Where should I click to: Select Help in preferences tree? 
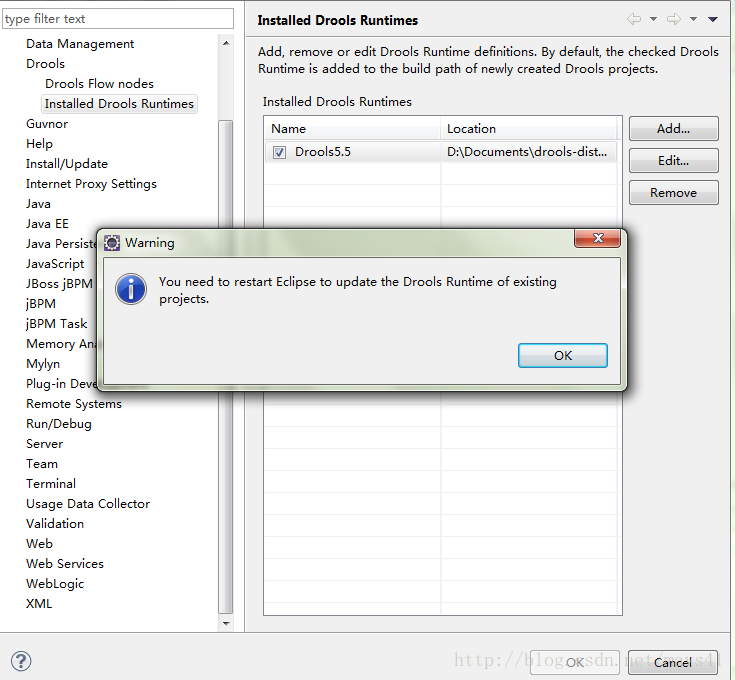[39, 144]
